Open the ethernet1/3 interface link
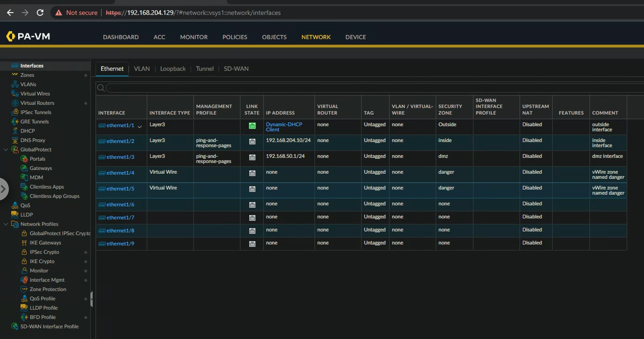Screen dimensions: 644x339 120,157
